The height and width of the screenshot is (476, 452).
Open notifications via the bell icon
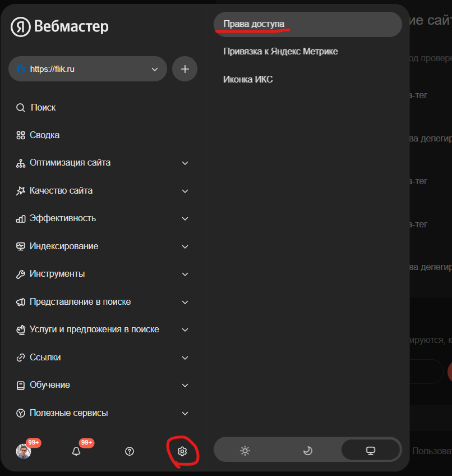pos(76,451)
